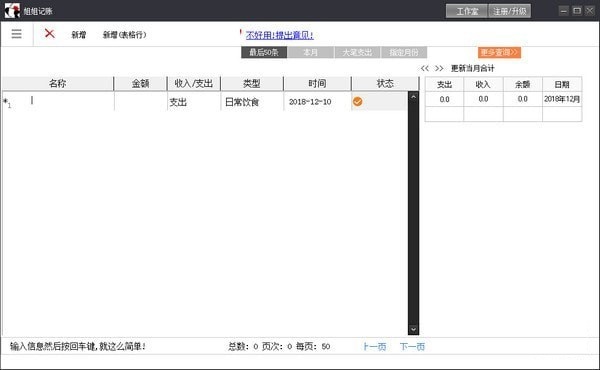Select the 本月 tab
The image size is (600, 370).
pos(310,52)
